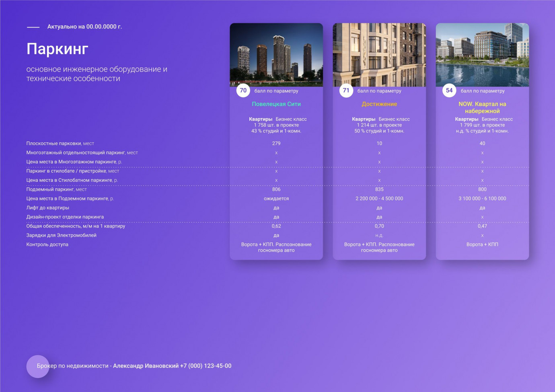Click балл по параметру beside badge 71
Screen dimensions: 555x392
379,91
